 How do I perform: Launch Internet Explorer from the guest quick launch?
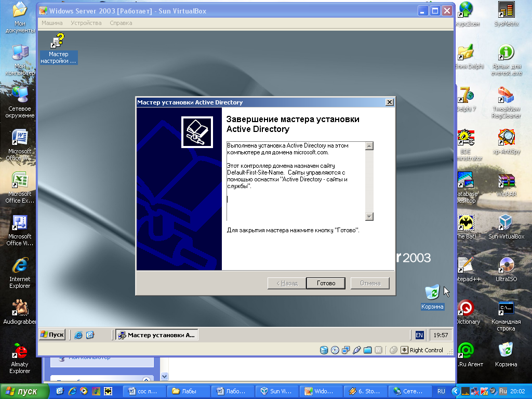pyautogui.click(x=78, y=335)
